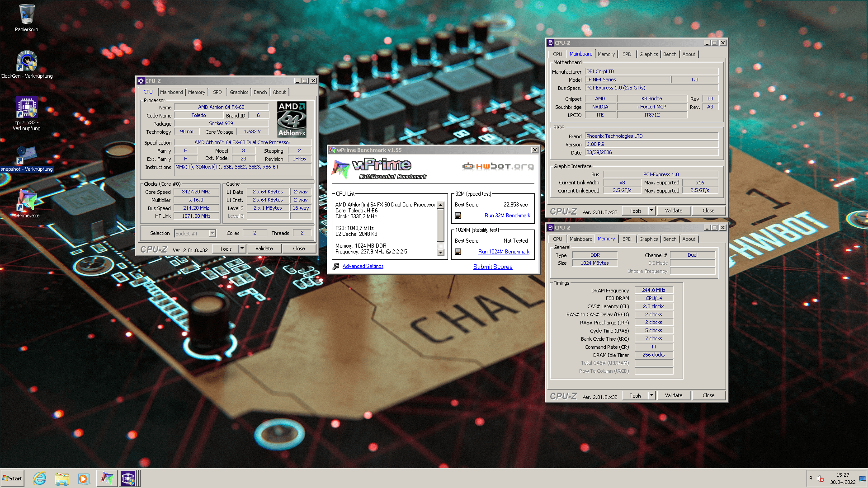Click the save icon under 1024M test

point(458,252)
